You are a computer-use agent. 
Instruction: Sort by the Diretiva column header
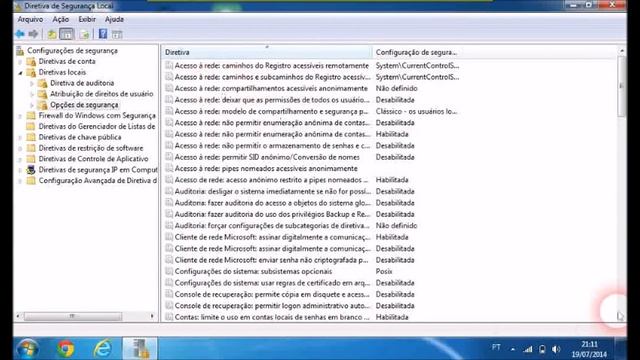[x=267, y=52]
